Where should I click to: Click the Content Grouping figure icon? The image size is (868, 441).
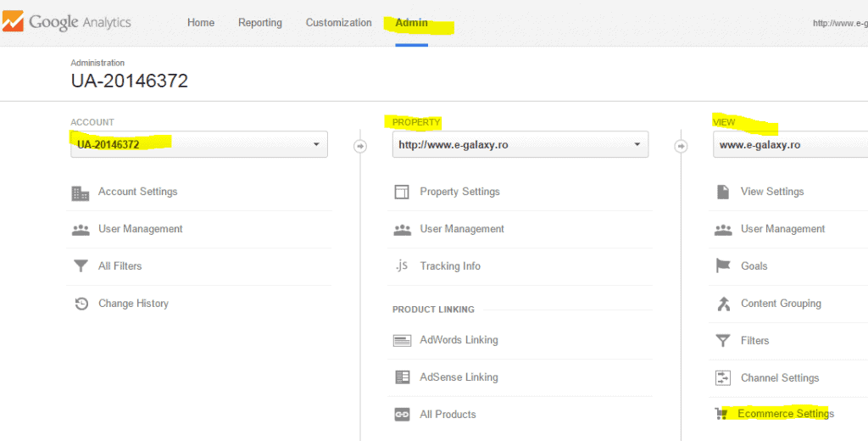pos(724,304)
